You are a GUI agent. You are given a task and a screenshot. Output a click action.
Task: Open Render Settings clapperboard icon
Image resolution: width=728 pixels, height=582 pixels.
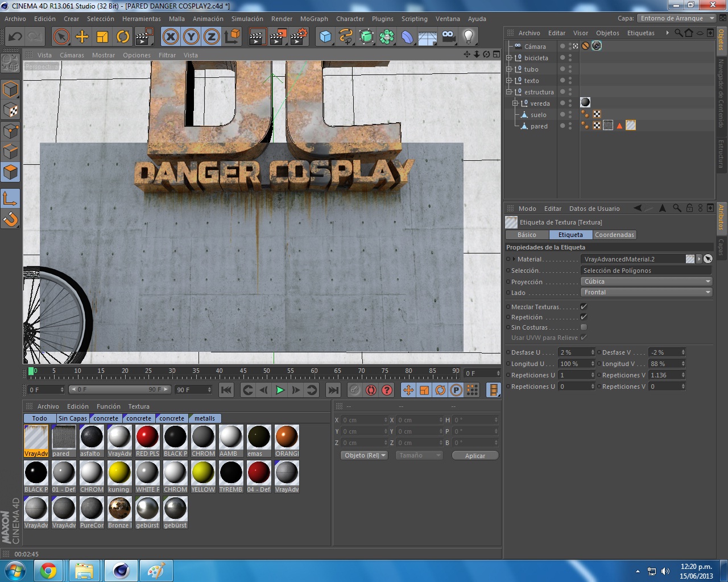pos(299,37)
